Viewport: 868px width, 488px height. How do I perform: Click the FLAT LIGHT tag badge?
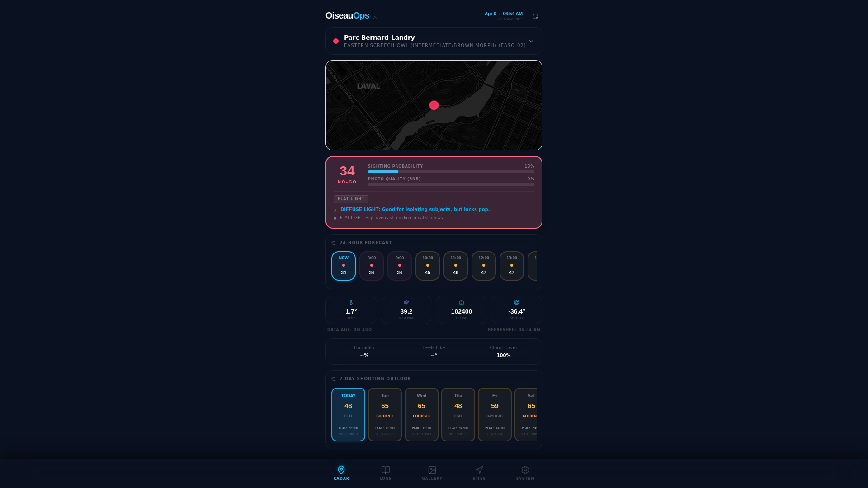pos(351,199)
